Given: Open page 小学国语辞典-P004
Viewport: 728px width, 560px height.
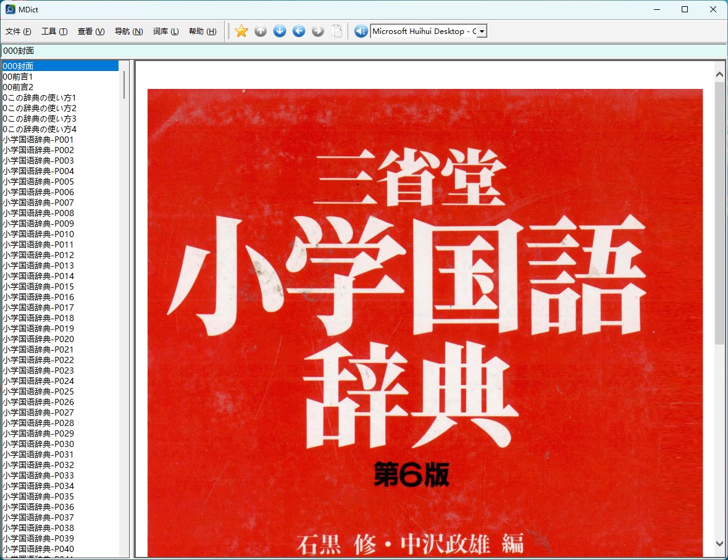Looking at the screenshot, I should [61, 171].
